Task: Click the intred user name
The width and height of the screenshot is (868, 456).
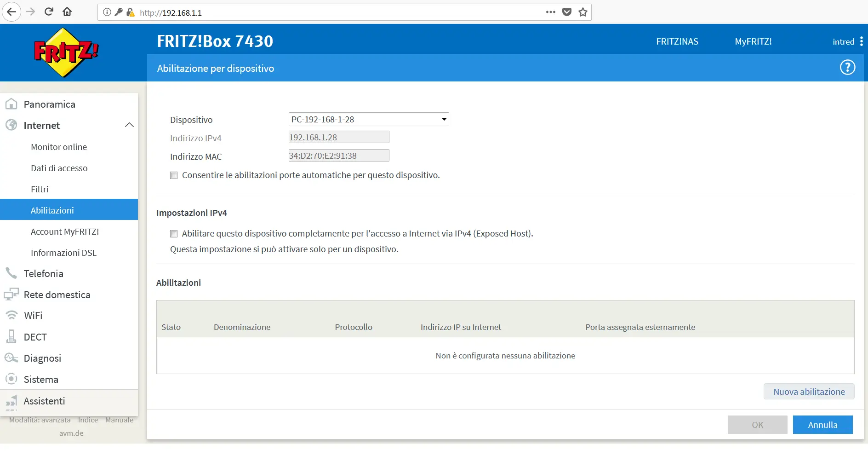Action: point(843,41)
